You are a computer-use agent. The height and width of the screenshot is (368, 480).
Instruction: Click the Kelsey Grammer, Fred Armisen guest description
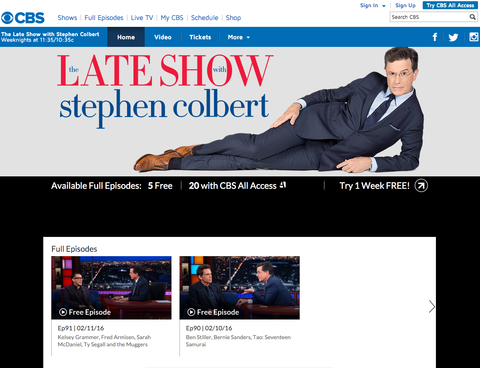[104, 341]
